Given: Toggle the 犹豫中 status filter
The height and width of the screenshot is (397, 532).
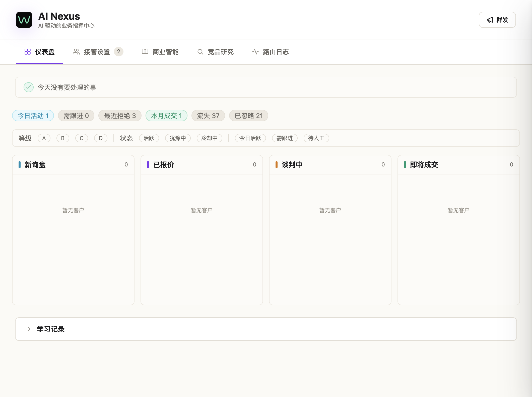Looking at the screenshot, I should (x=178, y=138).
